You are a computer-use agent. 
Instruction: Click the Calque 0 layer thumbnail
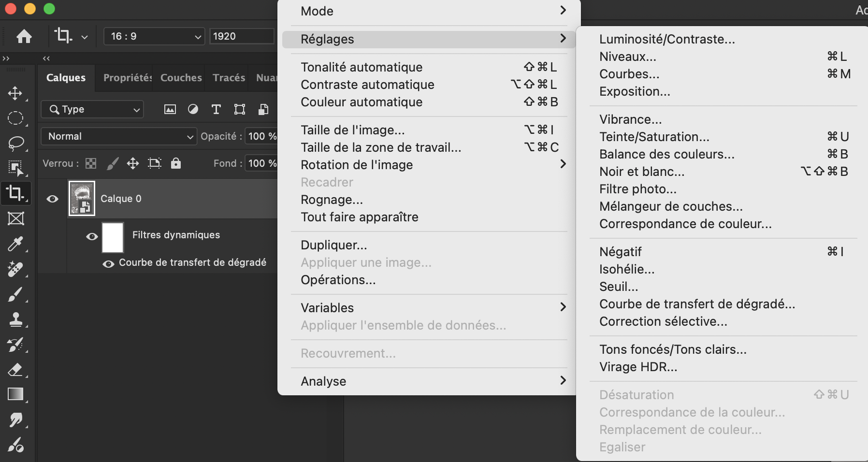[x=82, y=198]
